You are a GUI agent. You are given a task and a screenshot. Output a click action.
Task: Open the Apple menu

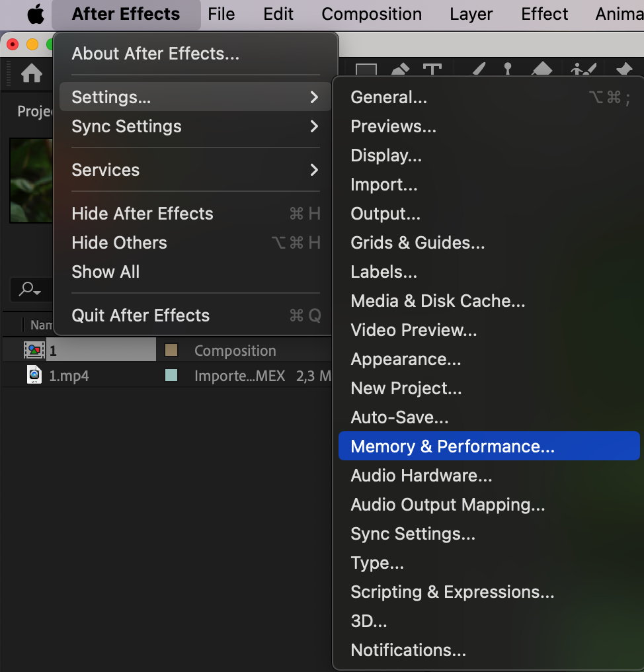[x=35, y=14]
